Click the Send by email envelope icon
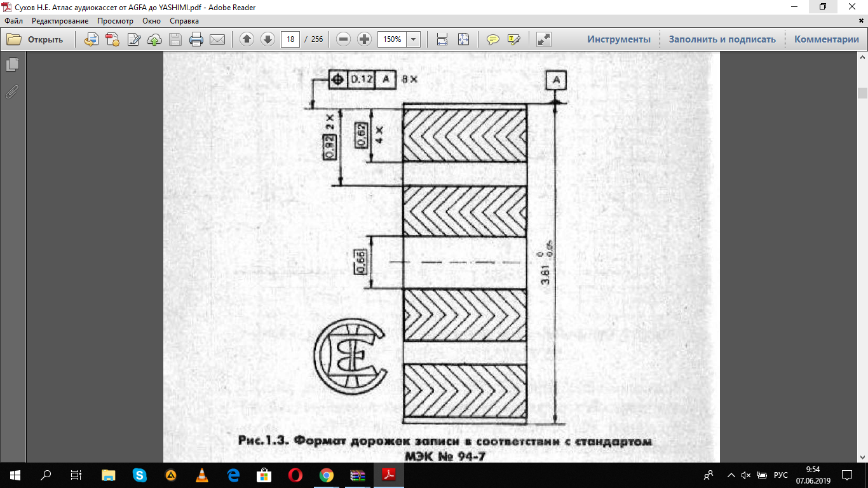The width and height of the screenshot is (868, 488). coord(217,39)
